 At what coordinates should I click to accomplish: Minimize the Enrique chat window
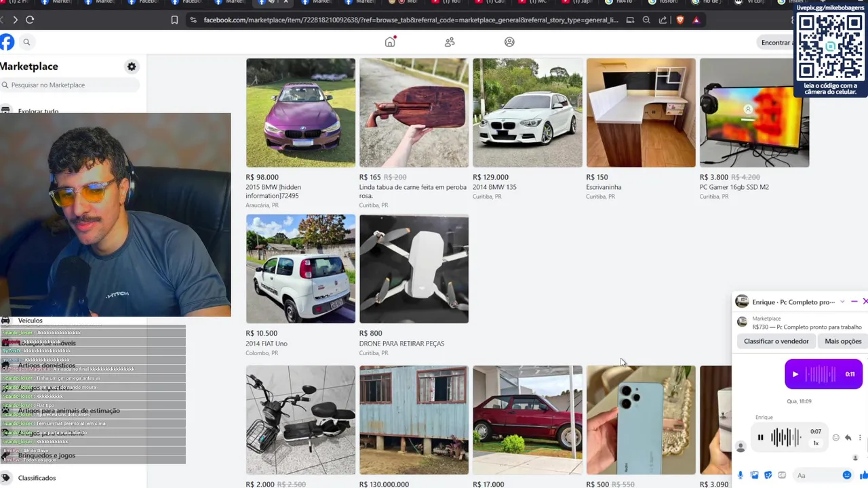[x=854, y=302]
